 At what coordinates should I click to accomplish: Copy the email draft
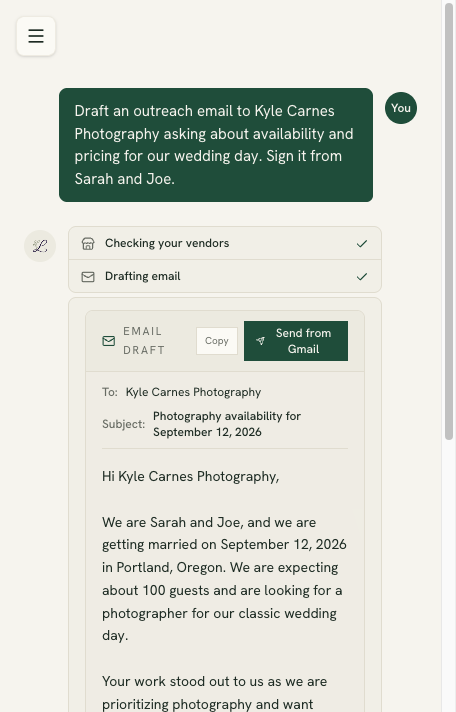[217, 341]
